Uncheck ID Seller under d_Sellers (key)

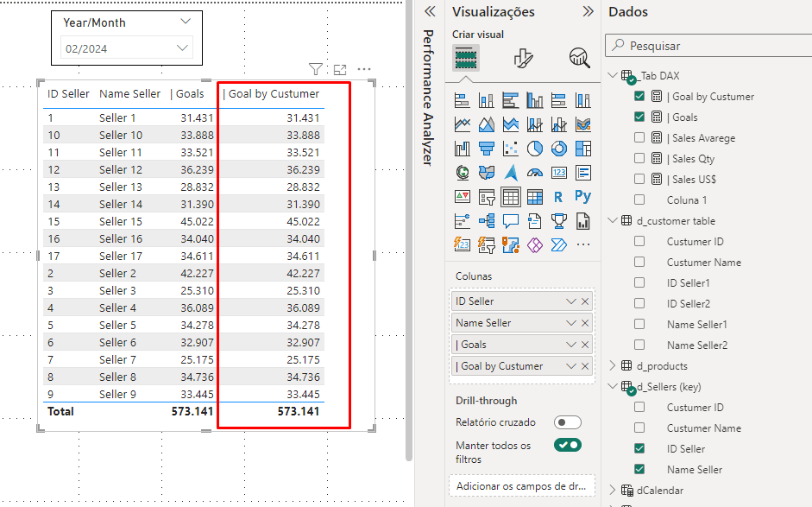pos(639,448)
